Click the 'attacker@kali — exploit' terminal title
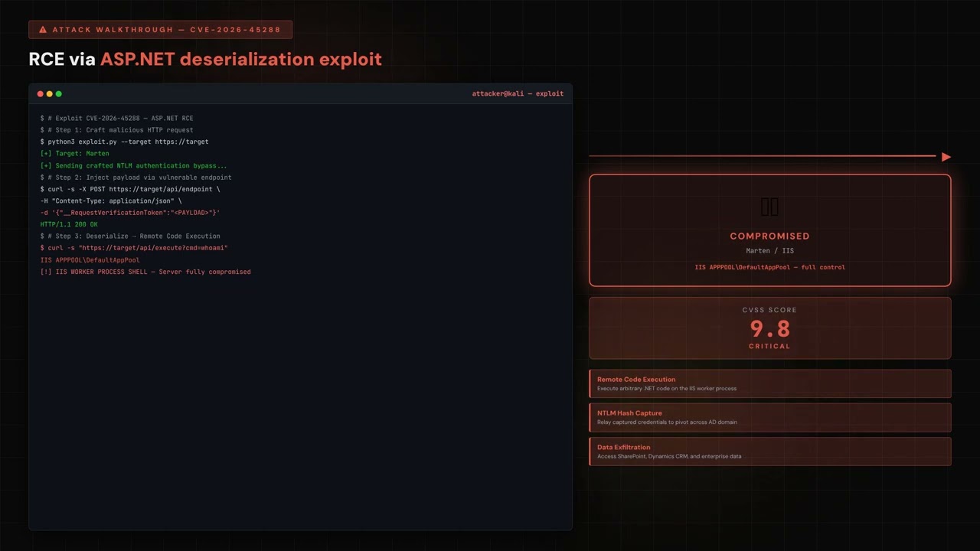 pyautogui.click(x=518, y=93)
